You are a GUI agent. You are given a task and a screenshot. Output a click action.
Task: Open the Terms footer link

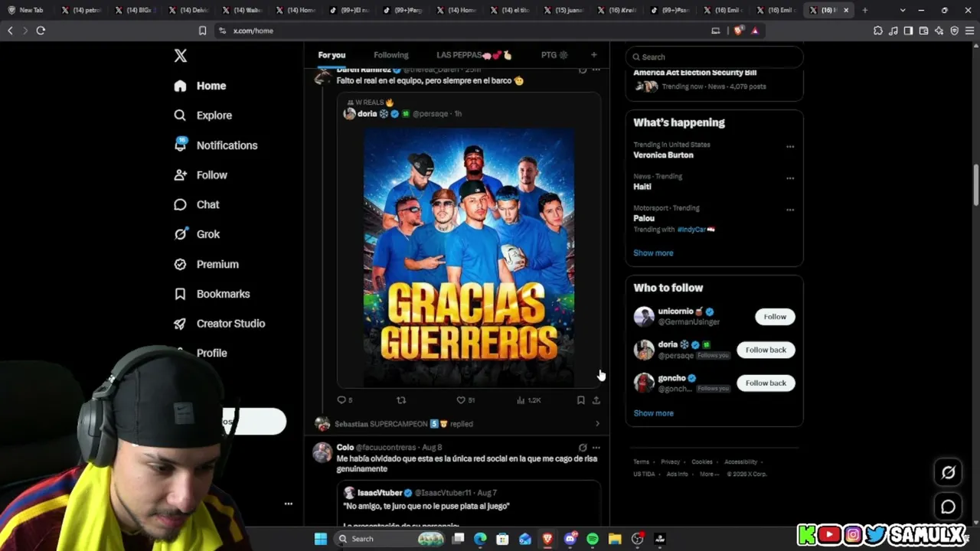[641, 462]
